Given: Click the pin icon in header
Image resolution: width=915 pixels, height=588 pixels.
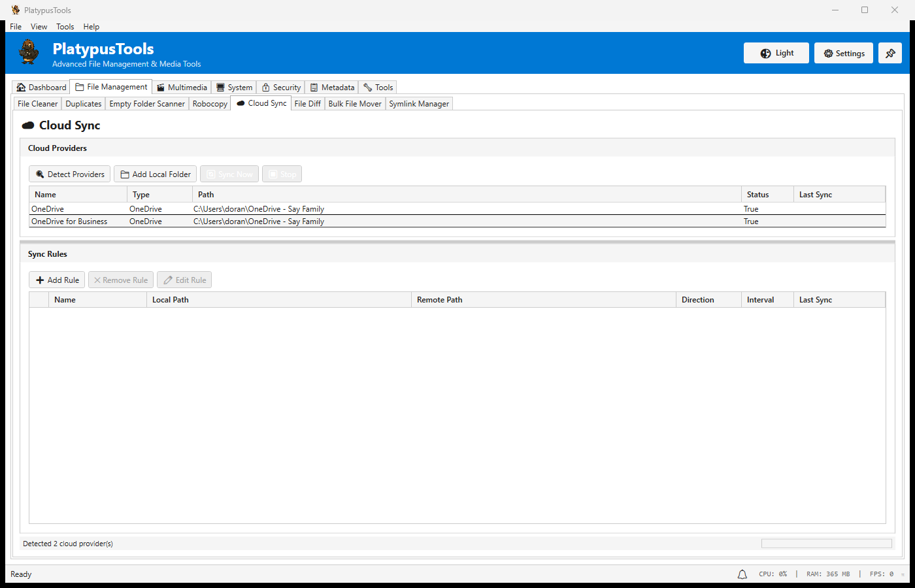Looking at the screenshot, I should coord(890,54).
